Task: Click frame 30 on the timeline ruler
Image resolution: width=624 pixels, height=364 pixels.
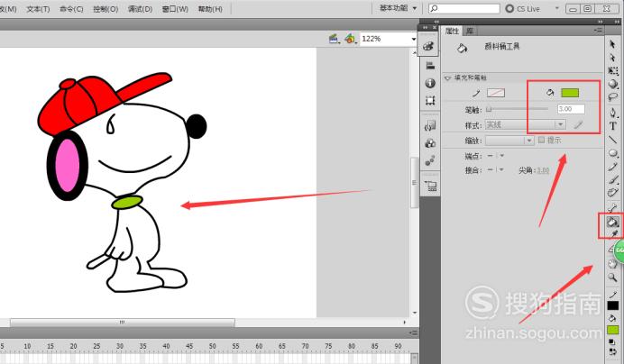Action: pos(120,346)
